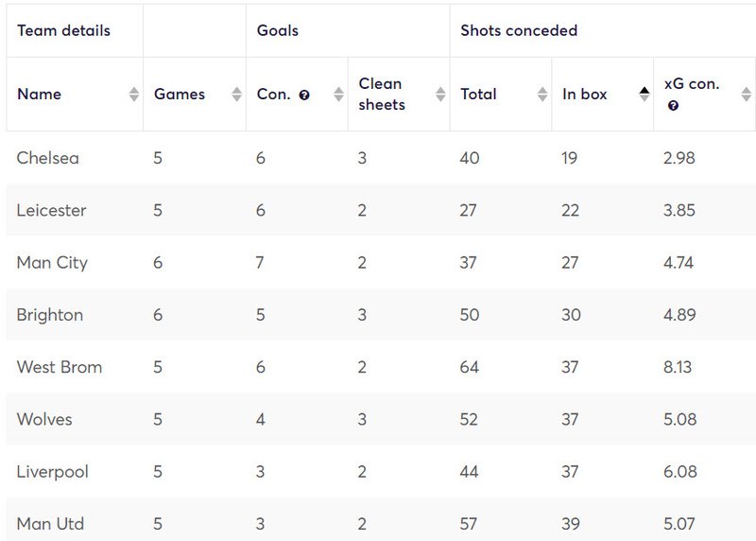This screenshot has height=541, width=756.
Task: Select the Chelsea team row
Action: coord(381,158)
